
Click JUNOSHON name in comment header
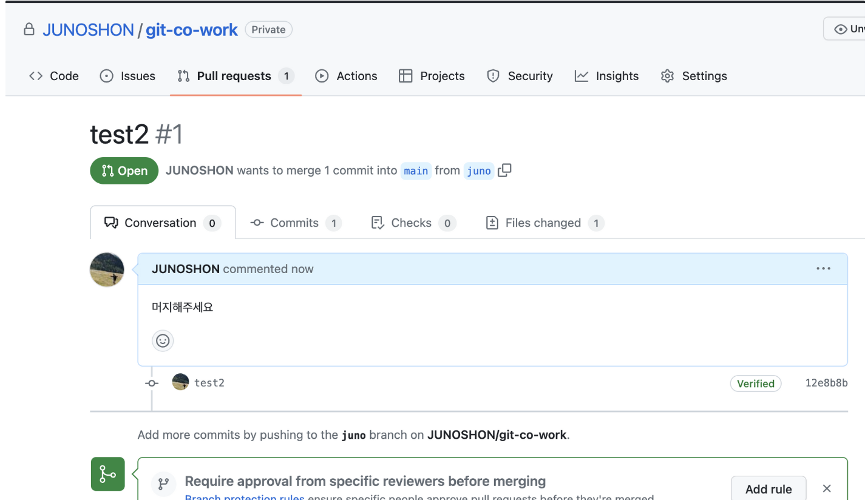[x=186, y=269]
